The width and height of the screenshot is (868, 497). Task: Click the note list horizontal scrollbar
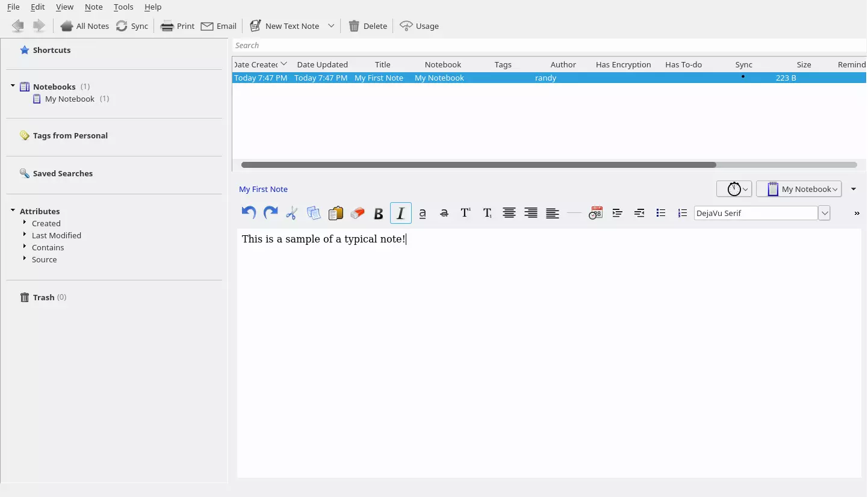tap(479, 165)
